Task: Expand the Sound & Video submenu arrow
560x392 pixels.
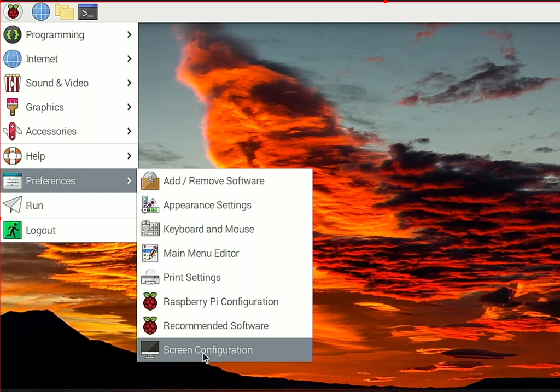Action: pos(129,83)
